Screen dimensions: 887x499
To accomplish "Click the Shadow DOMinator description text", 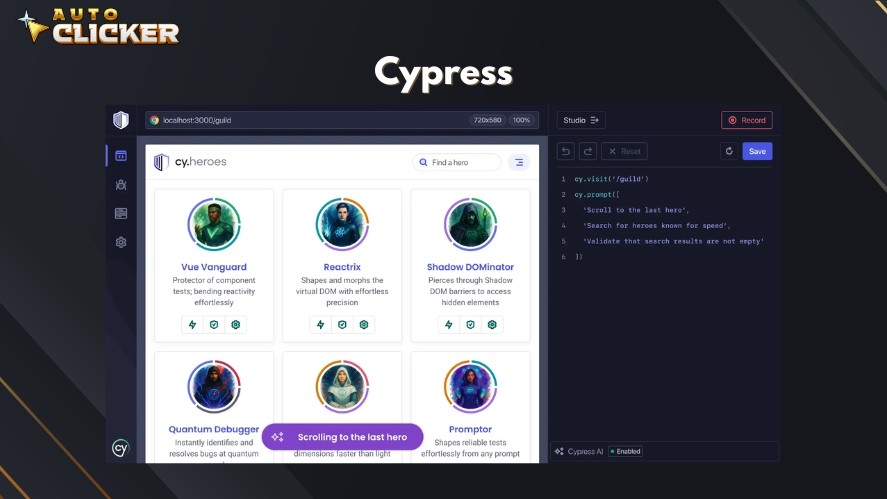I will tap(471, 291).
